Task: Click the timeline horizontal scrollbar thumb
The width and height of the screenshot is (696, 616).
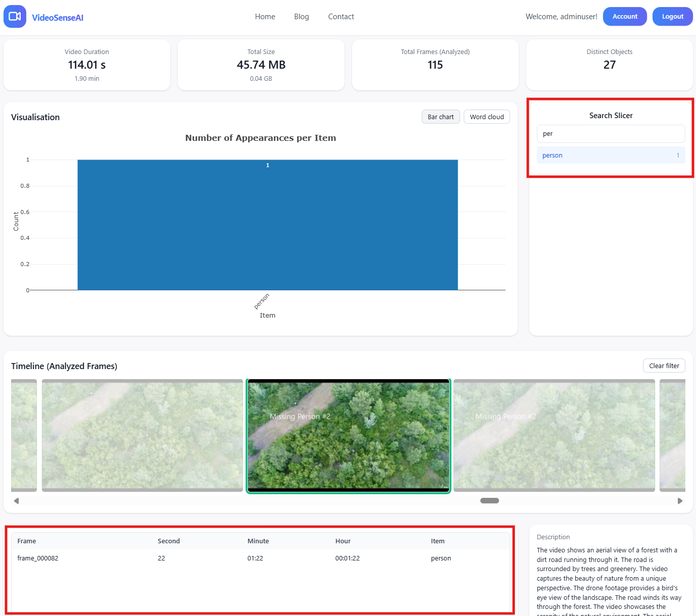Action: tap(489, 501)
